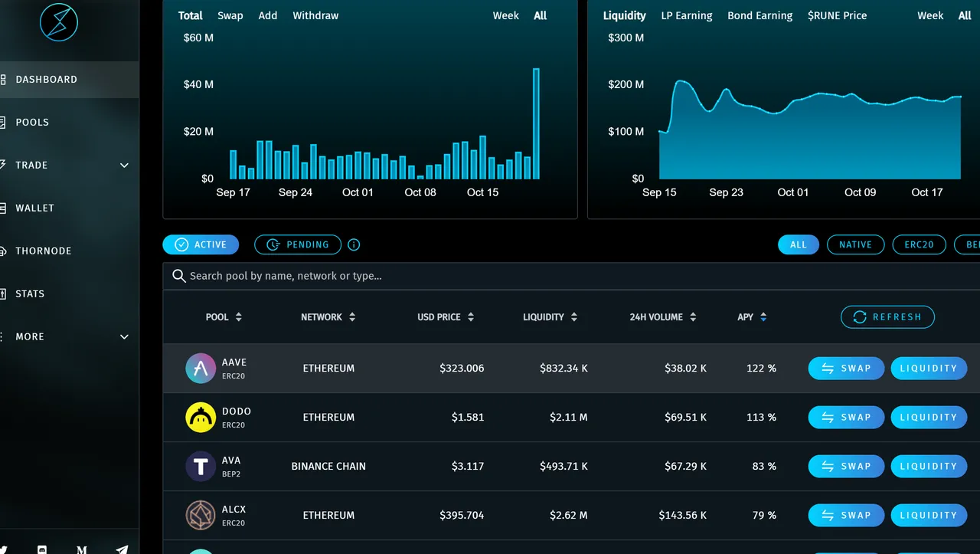Switch liquidity chart to Week range

pyautogui.click(x=931, y=15)
